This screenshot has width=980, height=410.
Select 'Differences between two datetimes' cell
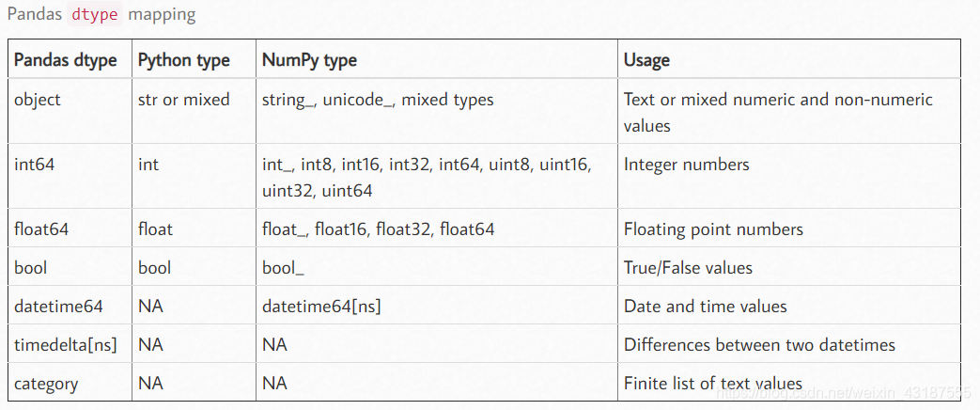759,345
